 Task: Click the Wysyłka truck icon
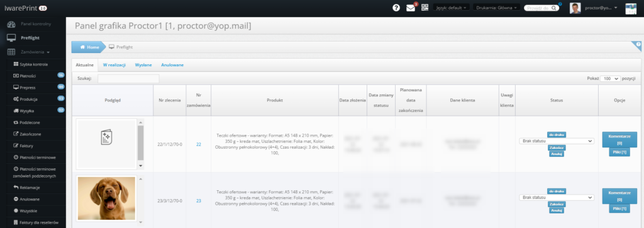[16, 111]
